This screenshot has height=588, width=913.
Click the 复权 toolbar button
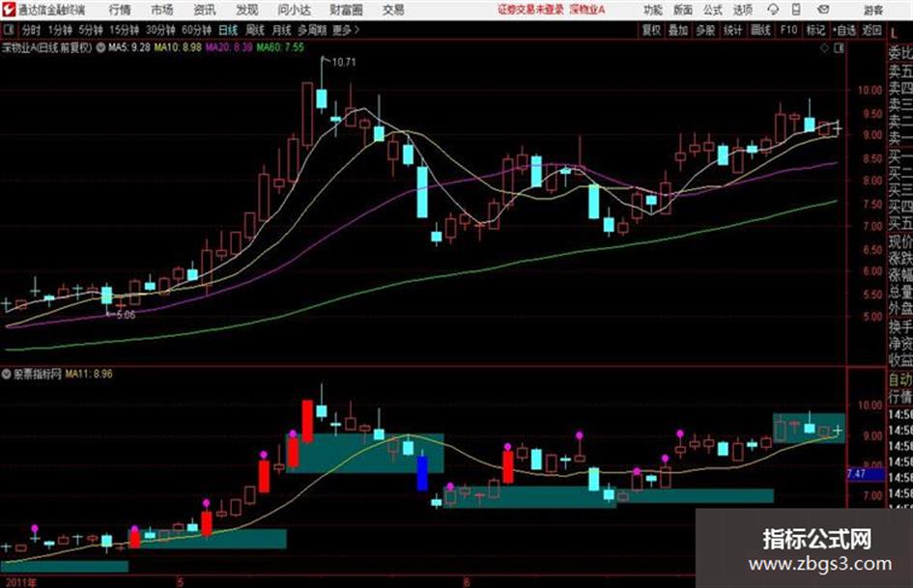coord(651,30)
